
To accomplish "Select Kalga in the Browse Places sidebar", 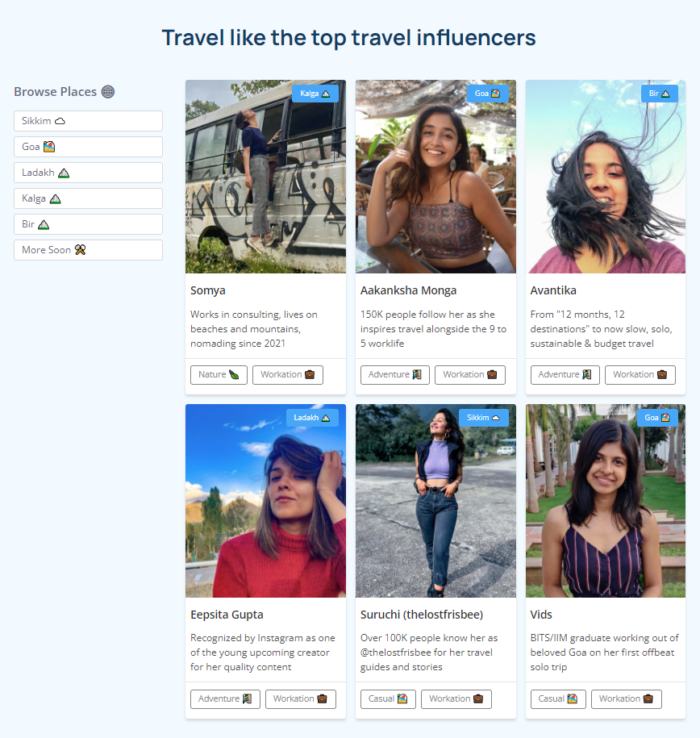I will click(x=88, y=198).
